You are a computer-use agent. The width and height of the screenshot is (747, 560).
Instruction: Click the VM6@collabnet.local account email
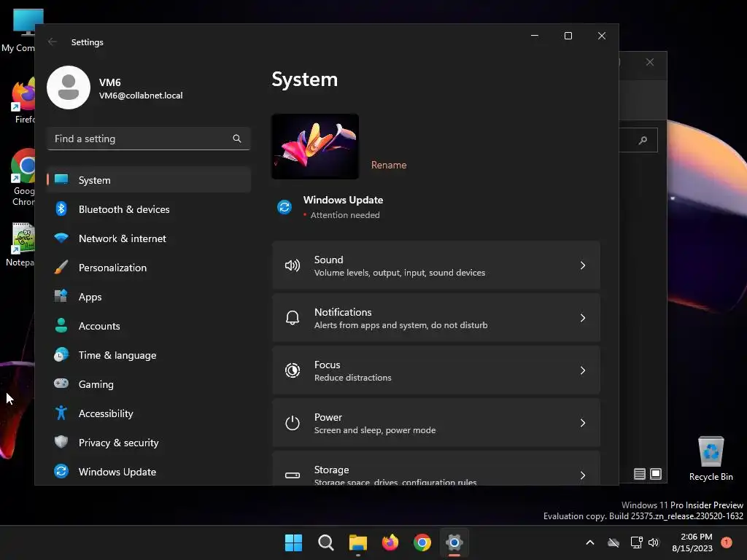pyautogui.click(x=141, y=96)
